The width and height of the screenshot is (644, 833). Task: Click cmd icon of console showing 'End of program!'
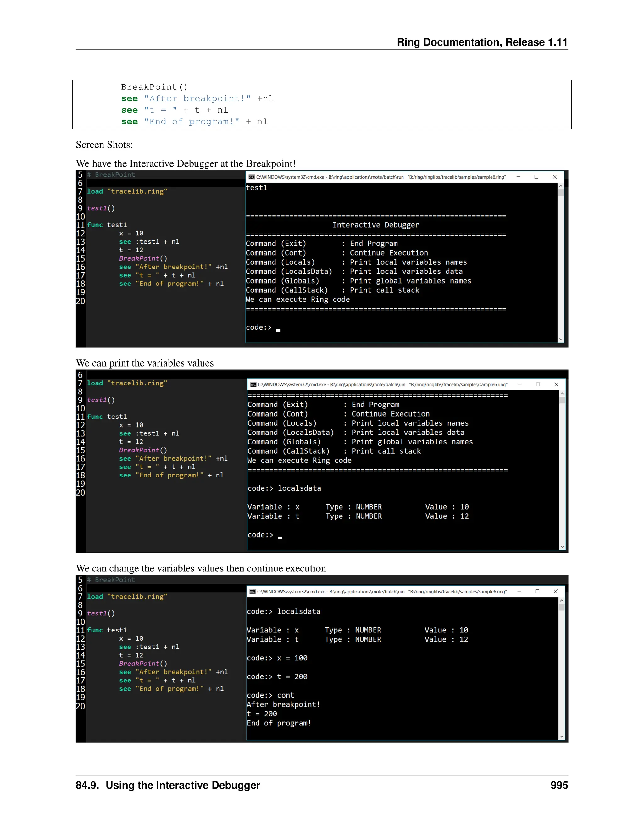[x=253, y=592]
